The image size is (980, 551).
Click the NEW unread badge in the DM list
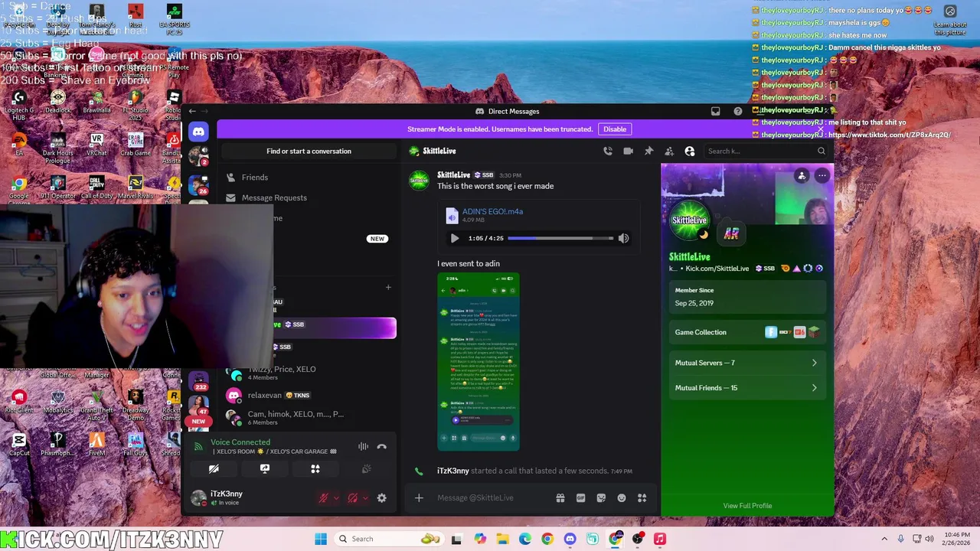pyautogui.click(x=377, y=239)
